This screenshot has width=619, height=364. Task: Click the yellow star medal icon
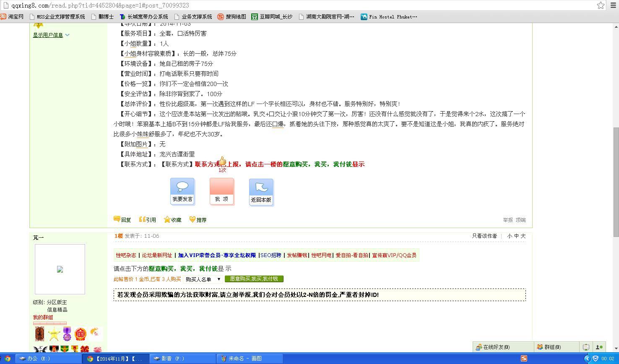click(x=54, y=334)
